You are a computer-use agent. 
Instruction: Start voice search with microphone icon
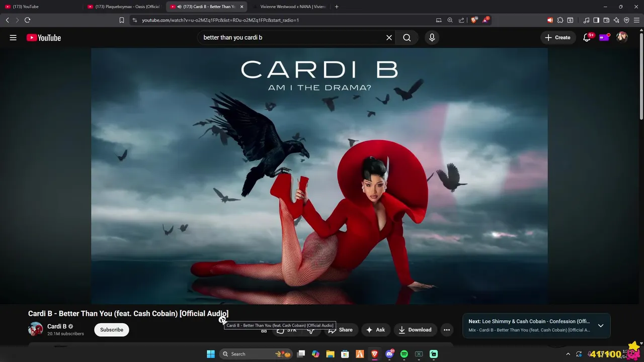[432, 38]
